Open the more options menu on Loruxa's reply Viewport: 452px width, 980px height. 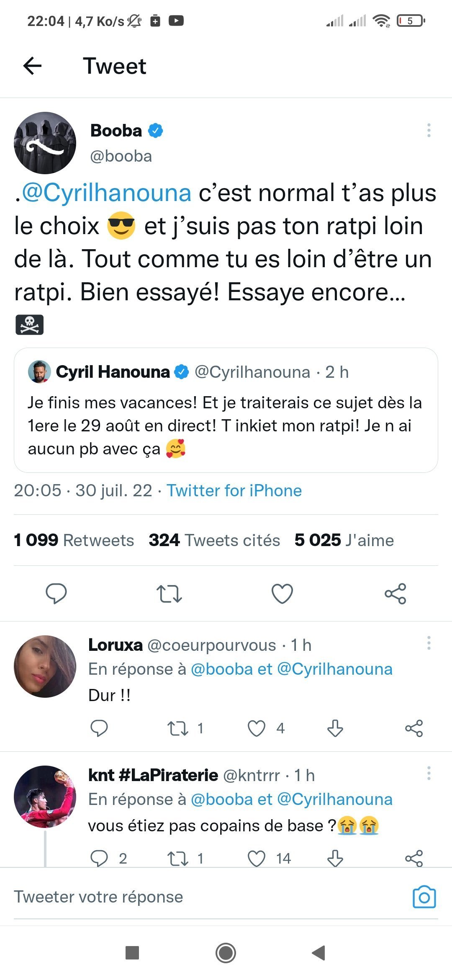(429, 643)
